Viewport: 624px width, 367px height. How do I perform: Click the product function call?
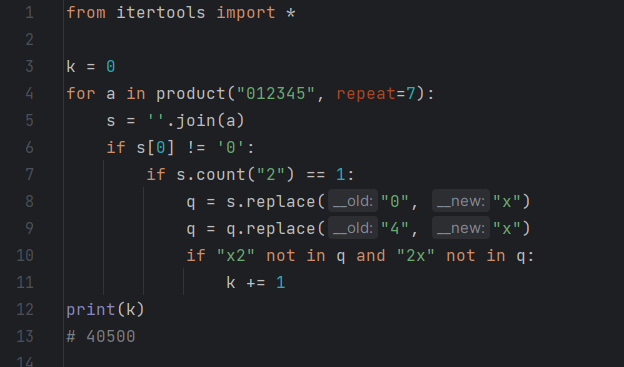[x=191, y=94]
